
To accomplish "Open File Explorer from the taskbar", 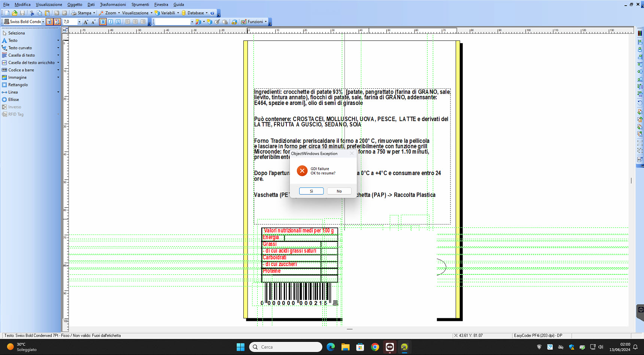I will point(345,347).
